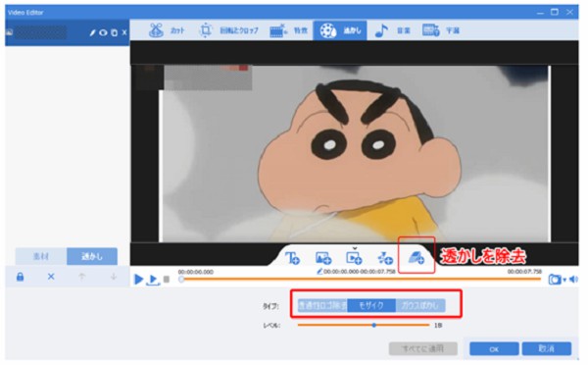
Task: Open the 音楽 music tab
Action: pos(393,30)
